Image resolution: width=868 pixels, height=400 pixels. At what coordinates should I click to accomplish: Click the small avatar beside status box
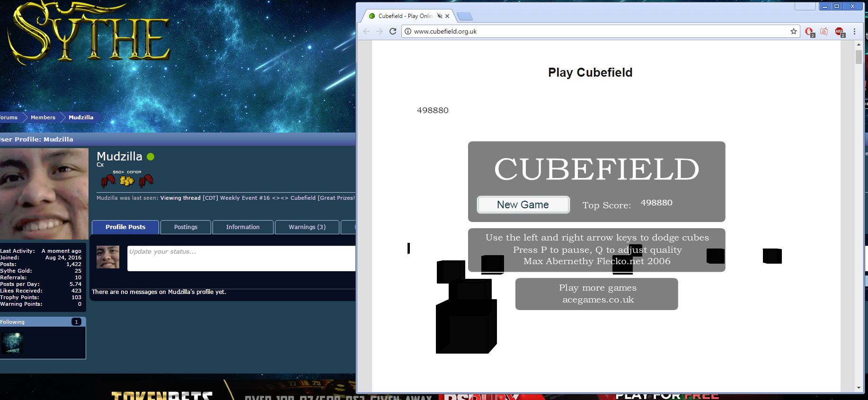pos(108,257)
